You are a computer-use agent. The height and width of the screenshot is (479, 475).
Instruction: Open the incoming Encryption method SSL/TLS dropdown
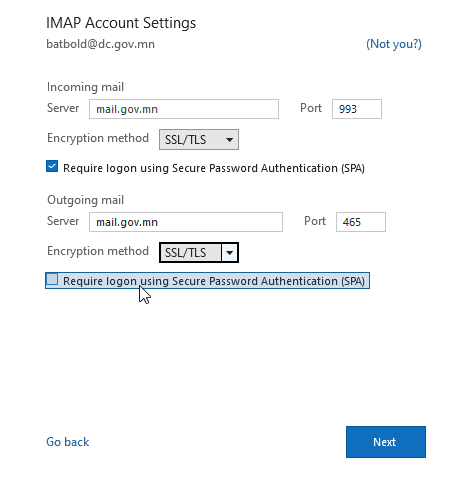click(199, 140)
